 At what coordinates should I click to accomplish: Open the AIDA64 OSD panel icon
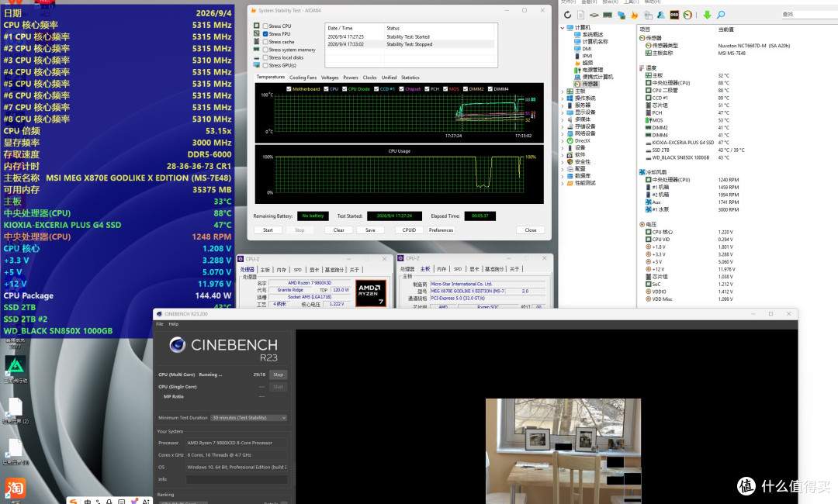tap(674, 15)
